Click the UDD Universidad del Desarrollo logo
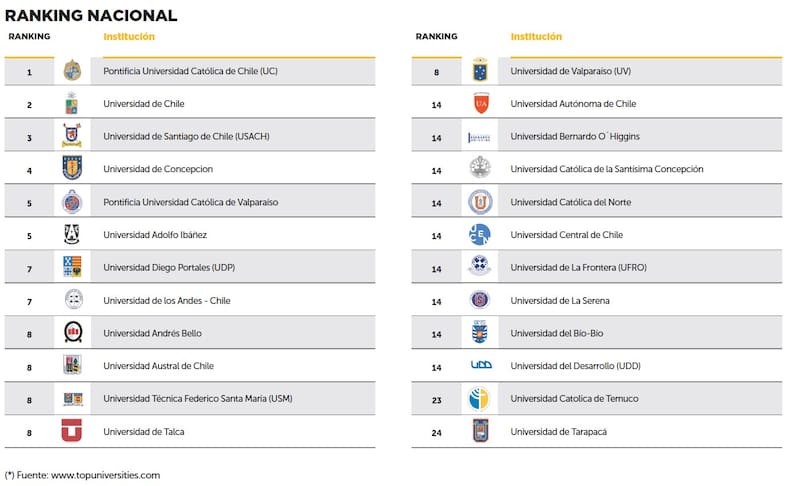800x486 pixels. pyautogui.click(x=480, y=366)
